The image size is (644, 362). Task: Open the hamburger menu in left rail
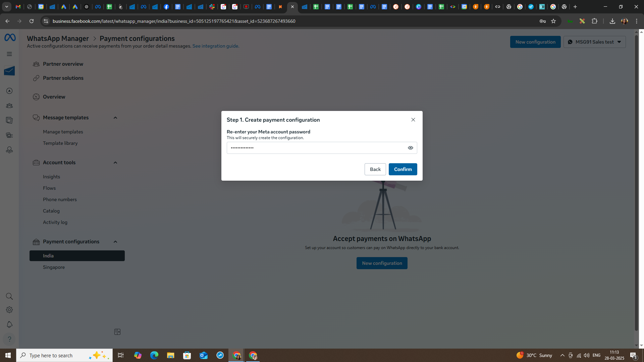coord(9,54)
